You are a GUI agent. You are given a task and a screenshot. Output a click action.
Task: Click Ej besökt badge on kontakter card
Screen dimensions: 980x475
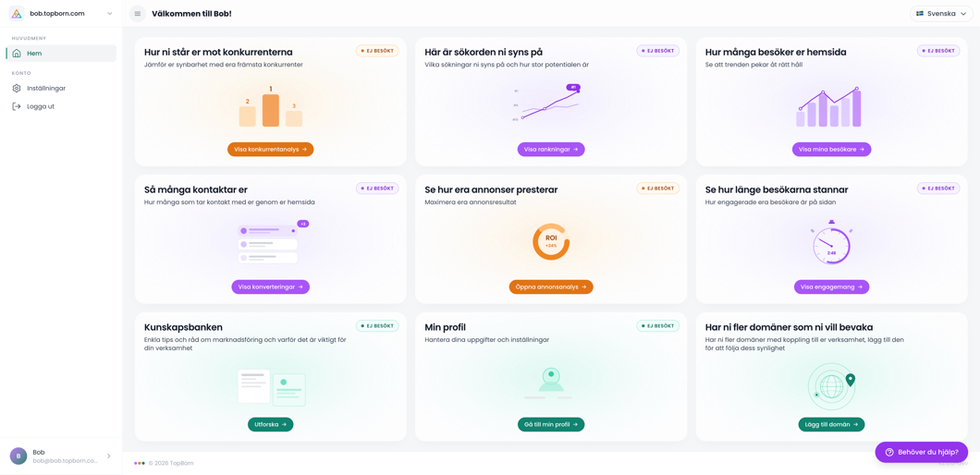click(x=377, y=189)
